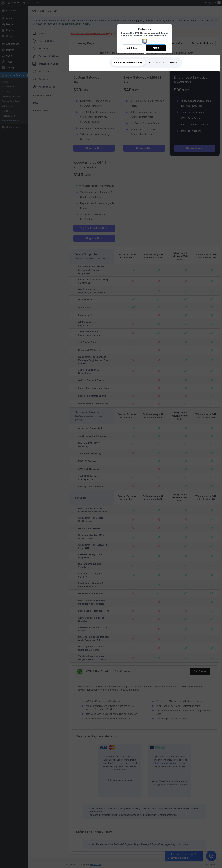Viewport: 222px width, 868px height.
Task: Open the Appearance brush icon
Action: (3, 44)
